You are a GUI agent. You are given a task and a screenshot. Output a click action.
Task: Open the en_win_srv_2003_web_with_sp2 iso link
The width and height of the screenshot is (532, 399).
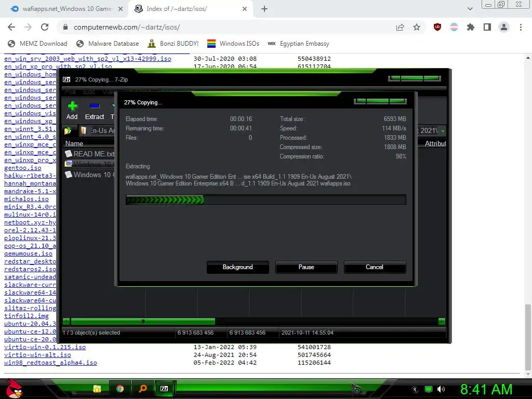87,59
